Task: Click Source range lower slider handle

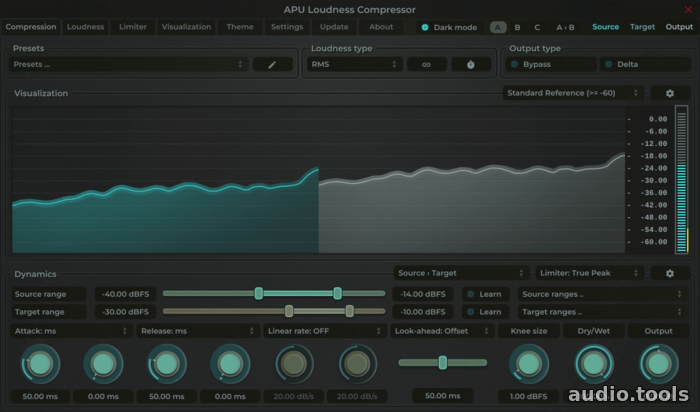Action: click(x=258, y=293)
